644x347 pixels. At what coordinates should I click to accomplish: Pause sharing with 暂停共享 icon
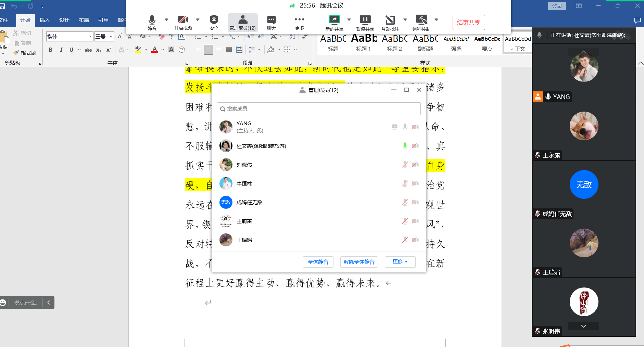pos(365,20)
